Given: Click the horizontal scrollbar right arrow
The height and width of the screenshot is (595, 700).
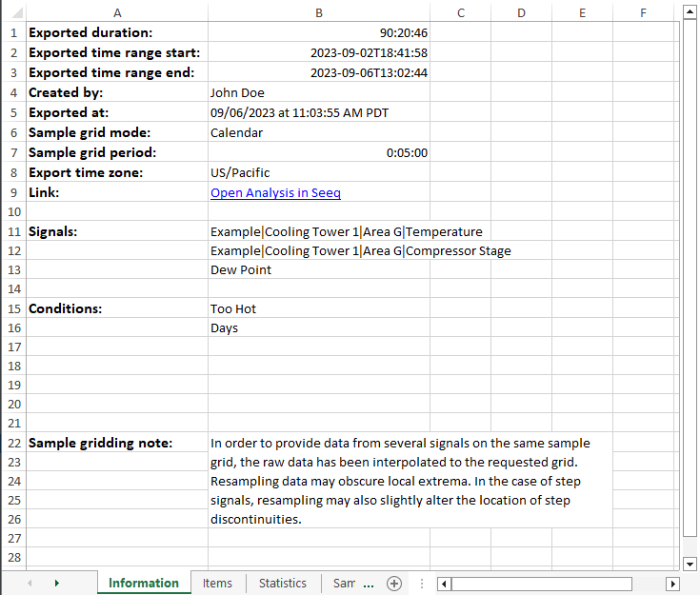Looking at the screenshot, I should click(672, 584).
